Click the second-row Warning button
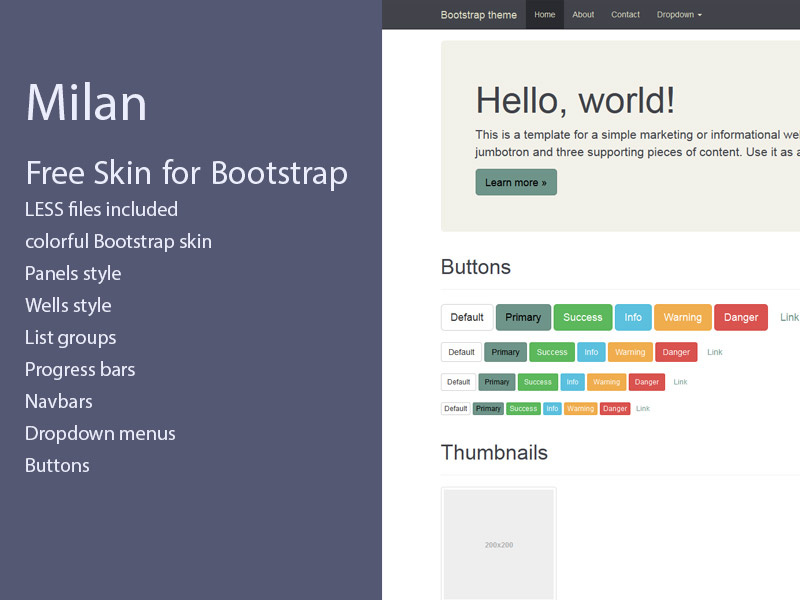The height and width of the screenshot is (600, 800). (630, 352)
